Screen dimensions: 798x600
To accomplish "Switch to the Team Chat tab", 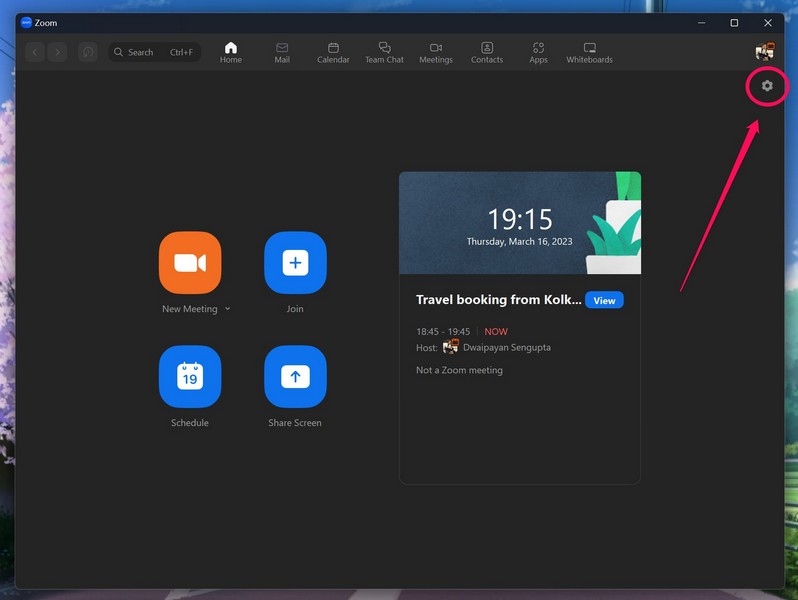I will [x=384, y=52].
